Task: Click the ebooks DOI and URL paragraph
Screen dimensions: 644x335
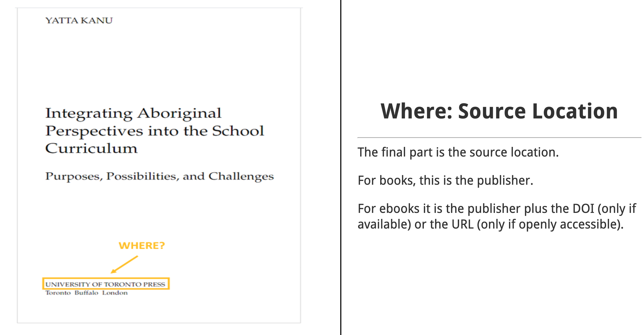Action: click(x=497, y=216)
